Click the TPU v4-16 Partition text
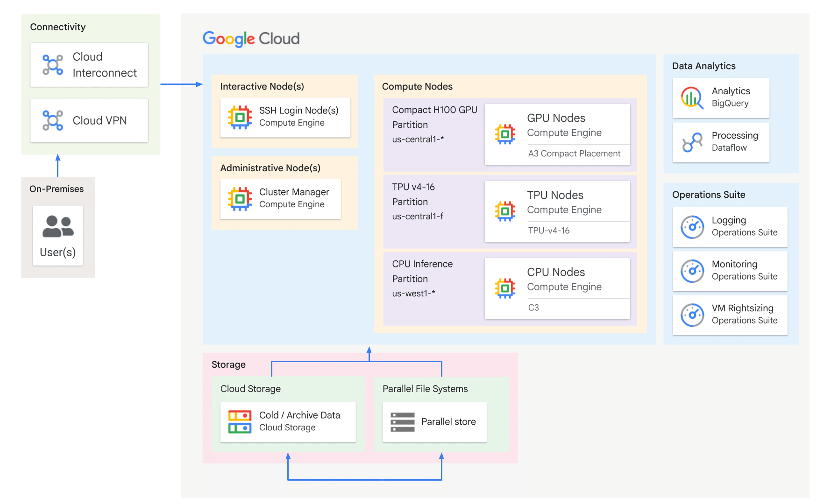This screenshot has width=831, height=504. click(413, 194)
